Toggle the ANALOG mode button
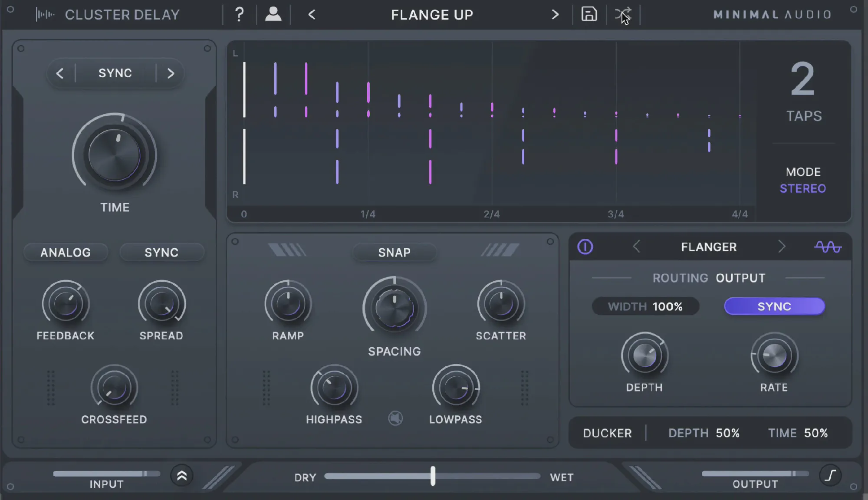 [x=66, y=252]
